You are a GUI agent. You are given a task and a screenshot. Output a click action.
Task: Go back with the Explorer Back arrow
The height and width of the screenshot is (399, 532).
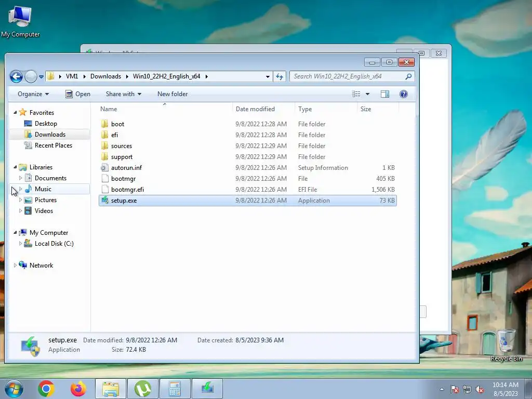(16, 76)
